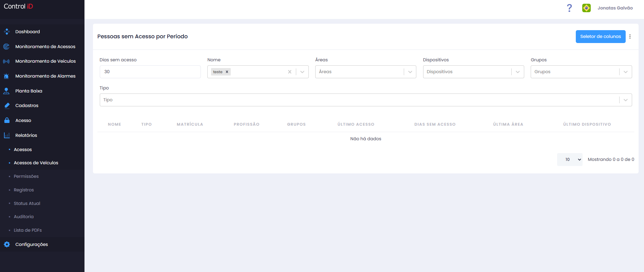Click the Acesso padlock icon
The image size is (644, 272).
[x=6, y=120]
